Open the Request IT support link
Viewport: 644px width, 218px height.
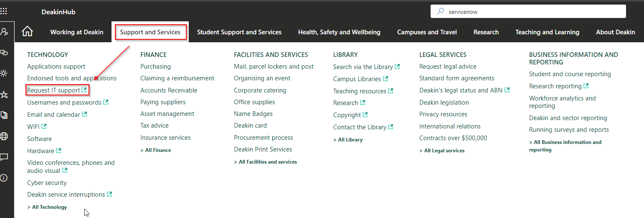53,90
